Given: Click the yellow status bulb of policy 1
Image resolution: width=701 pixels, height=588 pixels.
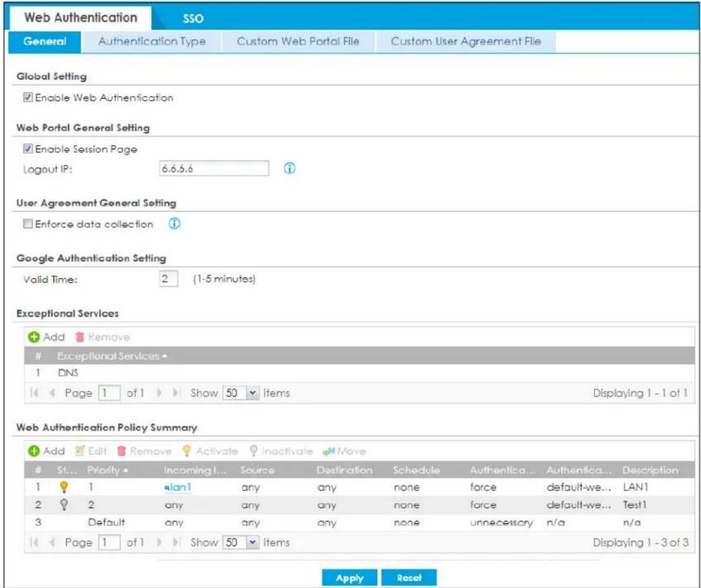Looking at the screenshot, I should [64, 487].
